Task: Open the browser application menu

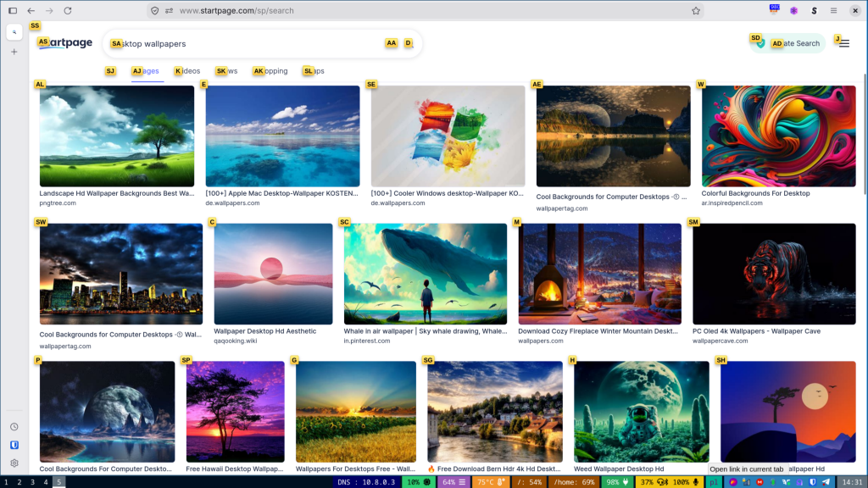Action: point(834,10)
